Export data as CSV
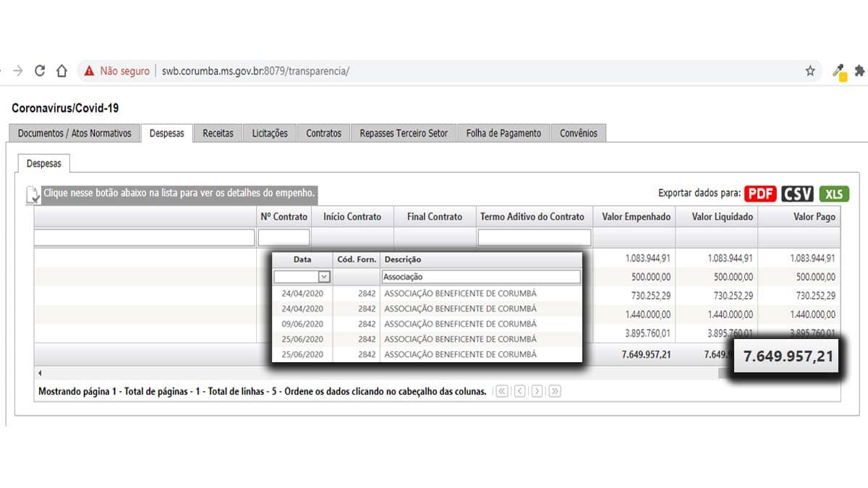868x488 pixels. 797,194
